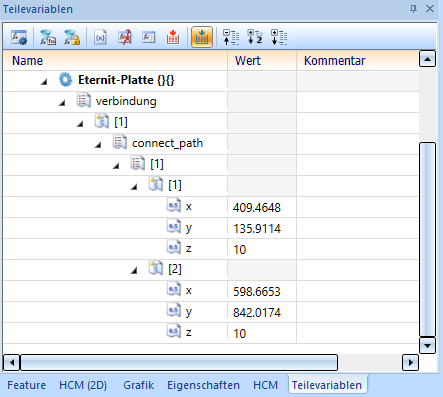Click the formula table icon

(149, 37)
